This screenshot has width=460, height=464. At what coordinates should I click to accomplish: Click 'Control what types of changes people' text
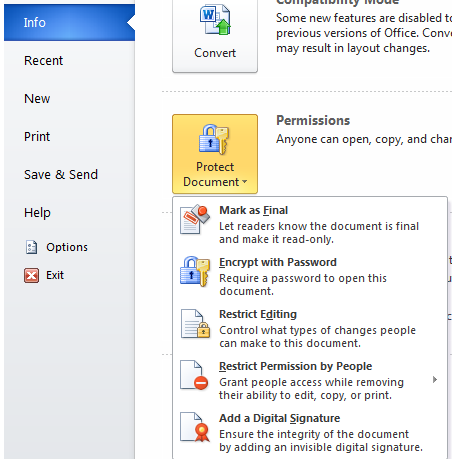(317, 330)
